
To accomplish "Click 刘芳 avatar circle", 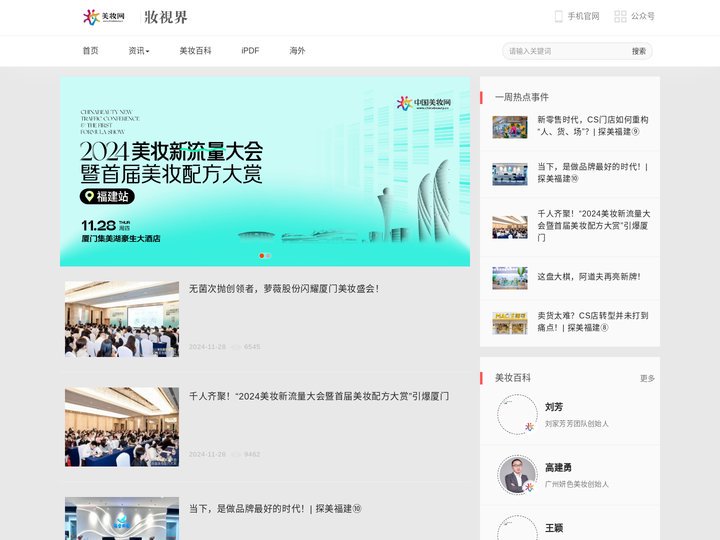I will point(517,414).
